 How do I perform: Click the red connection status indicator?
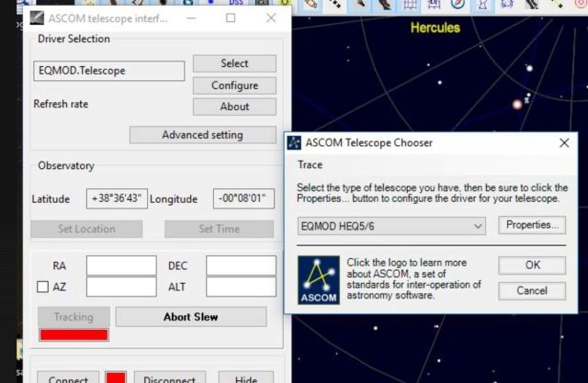(x=116, y=377)
